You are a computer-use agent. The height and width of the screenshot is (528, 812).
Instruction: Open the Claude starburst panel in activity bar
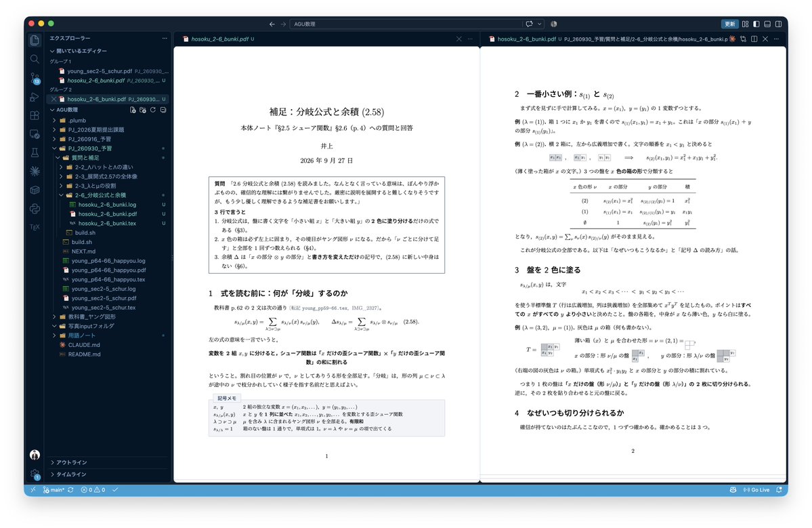coord(35,171)
